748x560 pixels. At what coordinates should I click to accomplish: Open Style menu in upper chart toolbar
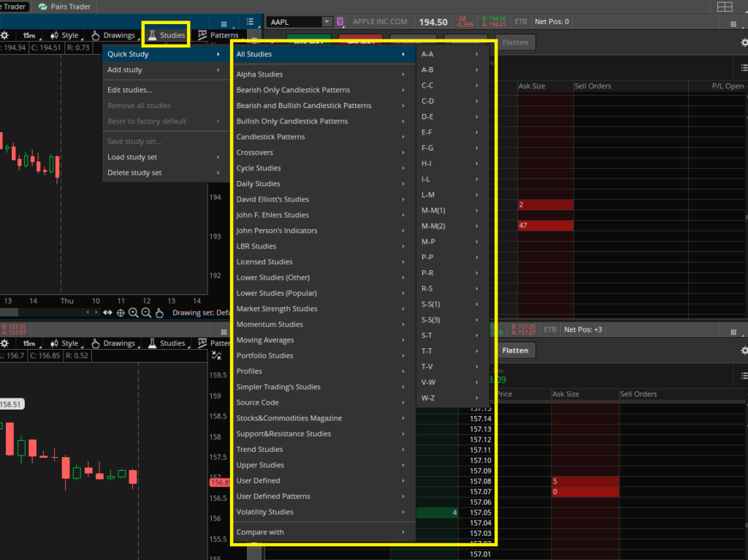tap(64, 35)
